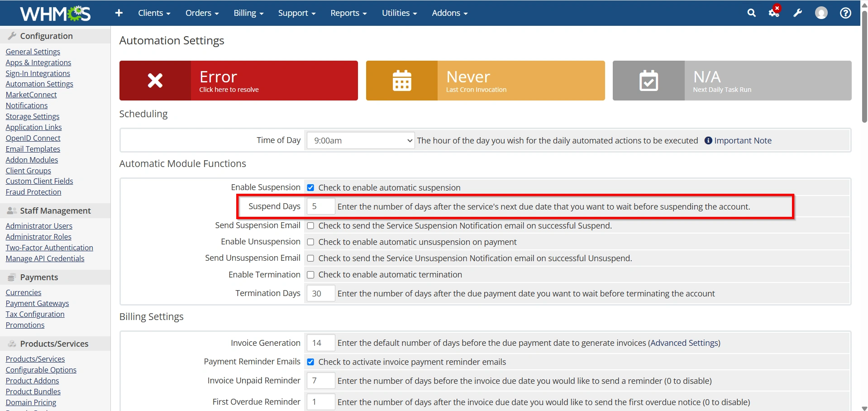Click the Configuration wrench sidebar icon

point(12,36)
